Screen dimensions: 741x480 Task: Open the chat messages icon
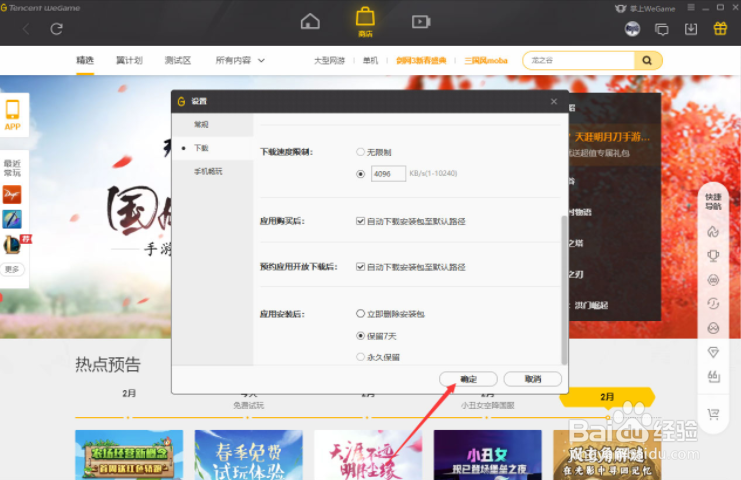[662, 29]
